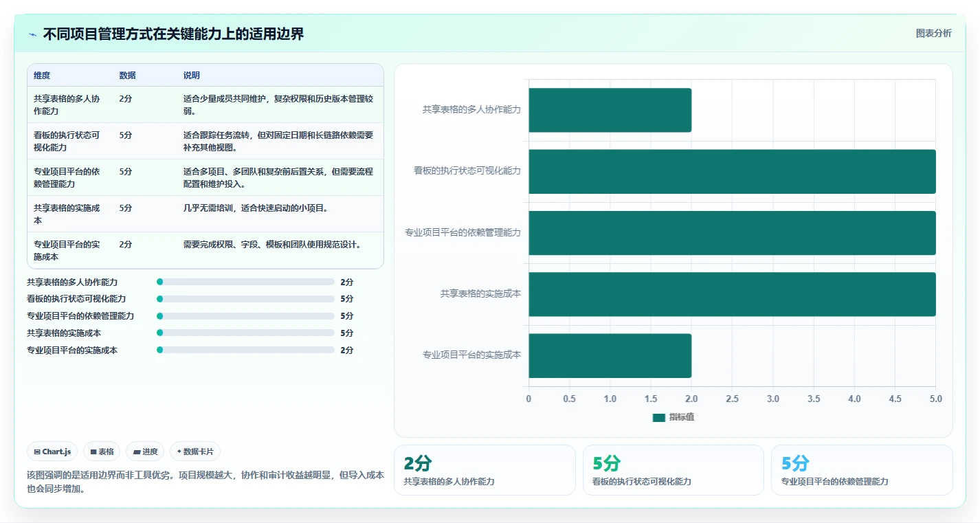Click progress bar for 专业项目平台的实施成本
Image resolution: width=980 pixels, height=523 pixels.
click(x=245, y=350)
